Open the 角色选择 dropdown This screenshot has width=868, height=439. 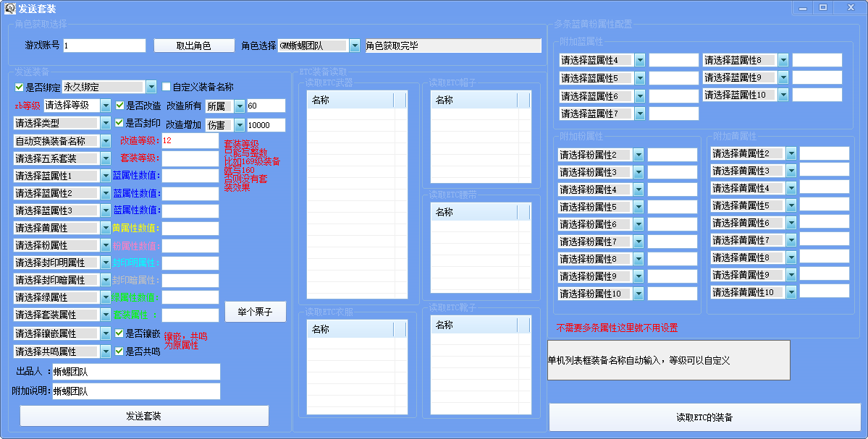point(354,46)
